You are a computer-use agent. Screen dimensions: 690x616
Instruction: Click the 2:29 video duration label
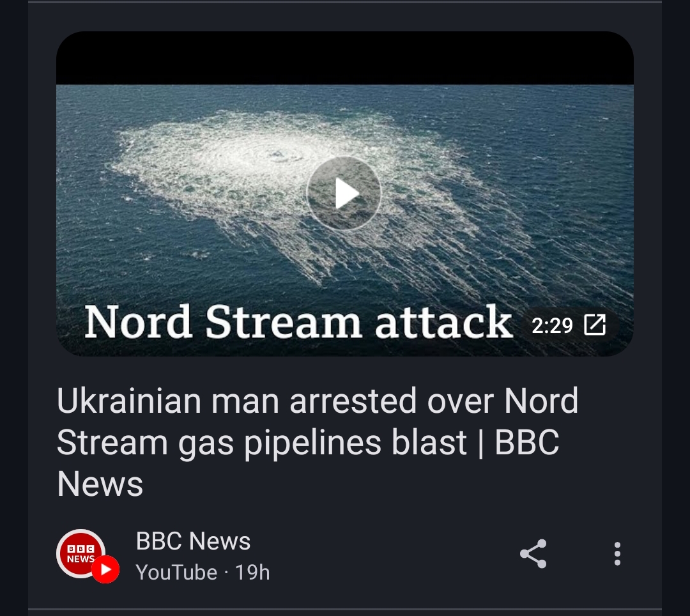pos(552,326)
